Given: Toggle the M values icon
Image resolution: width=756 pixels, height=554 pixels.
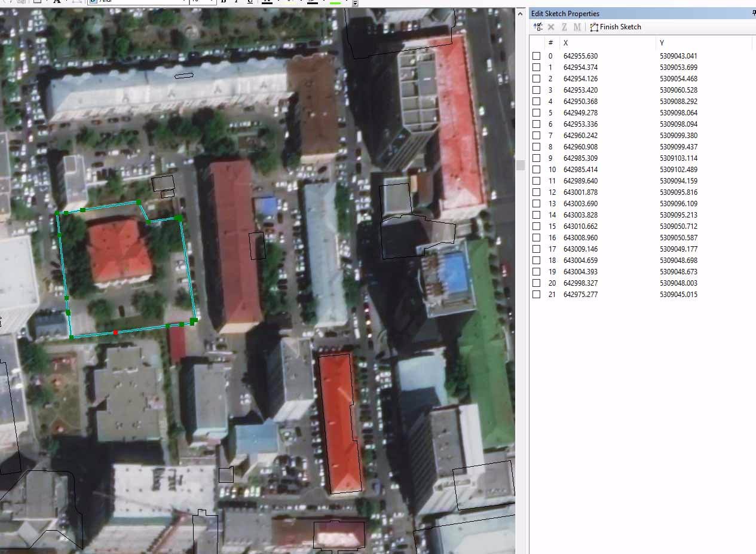Looking at the screenshot, I should coord(577,27).
